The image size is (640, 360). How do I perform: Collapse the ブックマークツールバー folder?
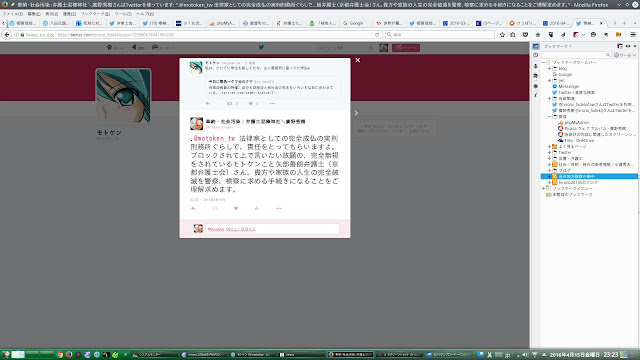[543, 62]
